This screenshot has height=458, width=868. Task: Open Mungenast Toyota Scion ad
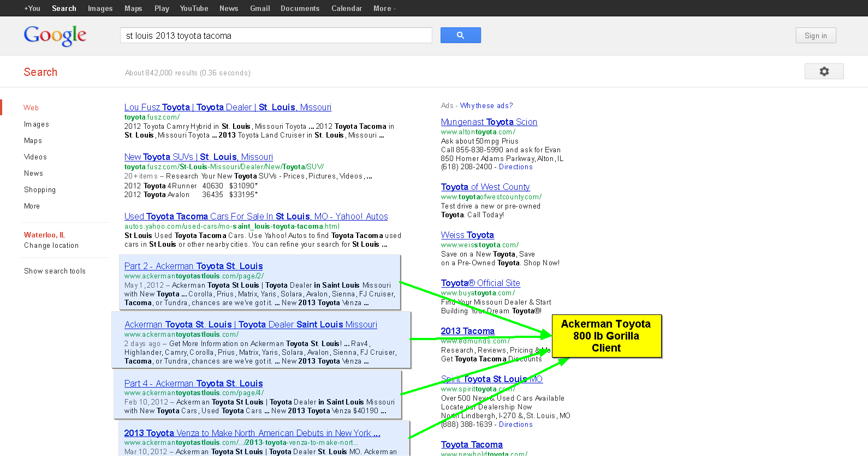pos(489,122)
